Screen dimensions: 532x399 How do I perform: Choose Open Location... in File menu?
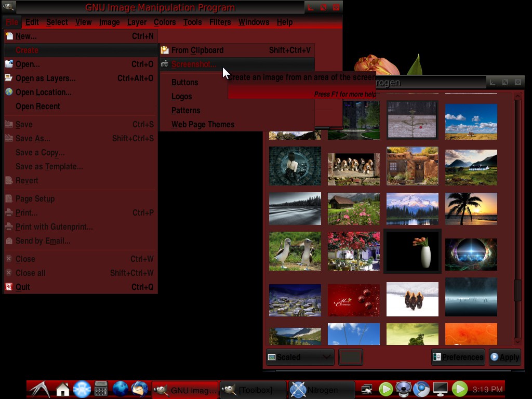pos(81,92)
